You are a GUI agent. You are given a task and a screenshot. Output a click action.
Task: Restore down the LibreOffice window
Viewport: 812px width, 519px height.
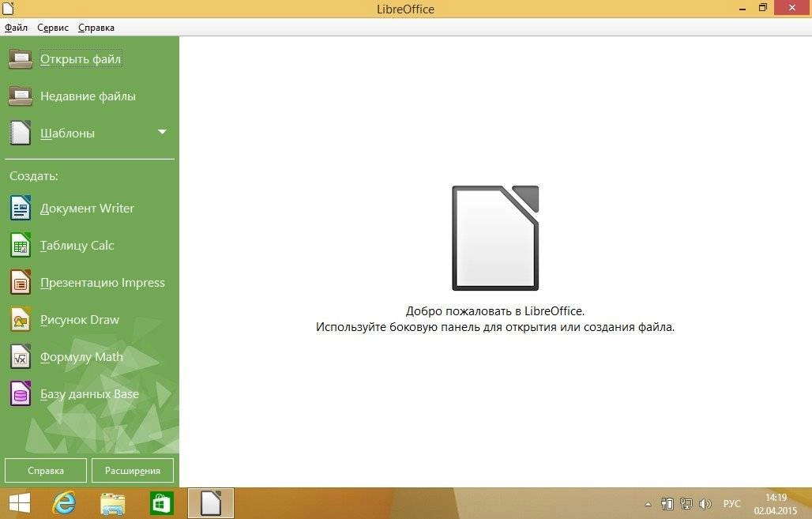pos(763,8)
